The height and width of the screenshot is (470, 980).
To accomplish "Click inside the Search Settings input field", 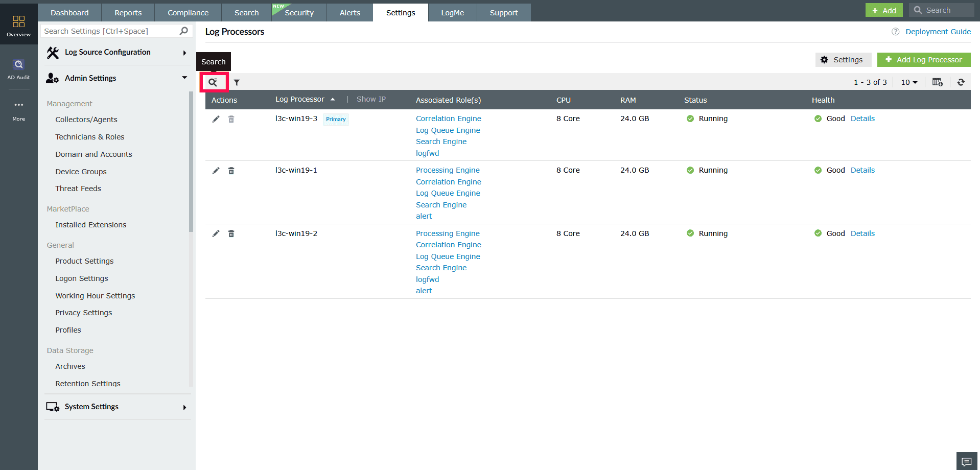I will (x=107, y=31).
